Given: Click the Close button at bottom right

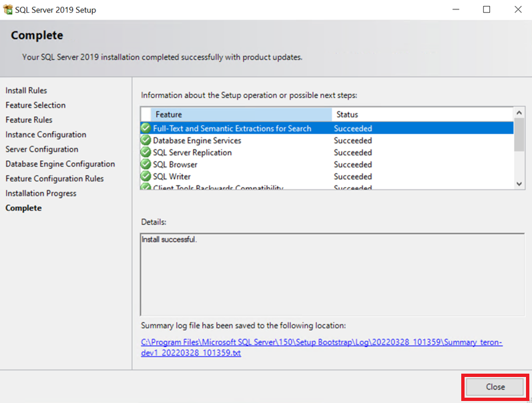Looking at the screenshot, I should tap(495, 387).
